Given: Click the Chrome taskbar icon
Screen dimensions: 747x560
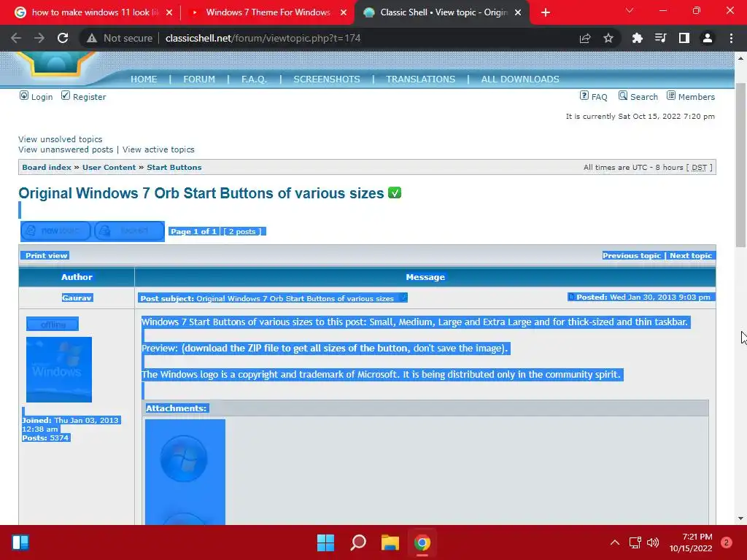Looking at the screenshot, I should click(x=422, y=542).
